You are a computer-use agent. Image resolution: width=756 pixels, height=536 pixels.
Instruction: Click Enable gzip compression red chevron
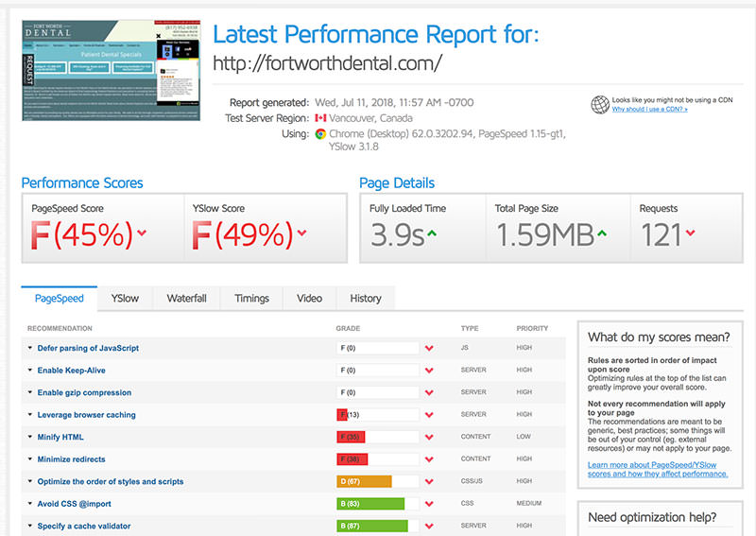point(429,392)
